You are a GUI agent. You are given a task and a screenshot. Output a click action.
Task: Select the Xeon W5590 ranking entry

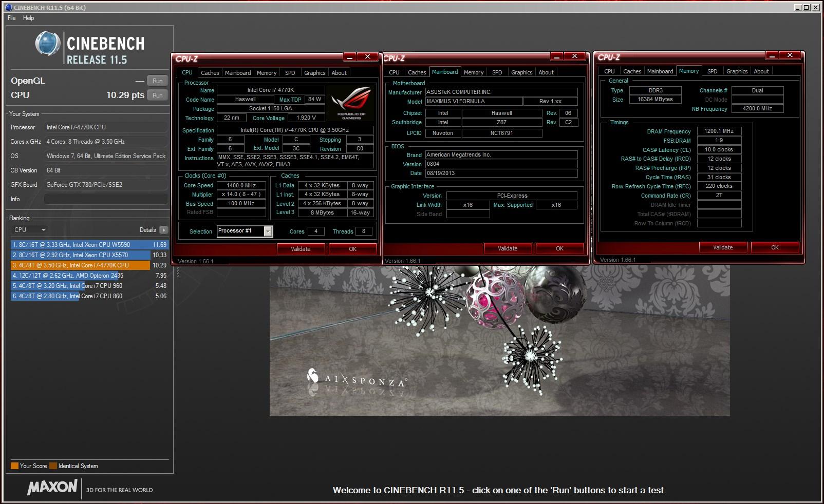89,245
